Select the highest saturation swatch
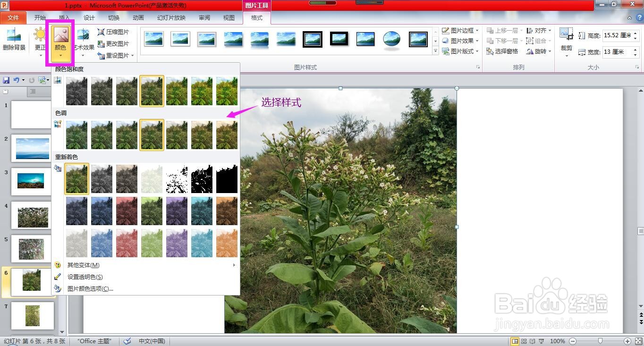644x346 pixels. pos(227,91)
